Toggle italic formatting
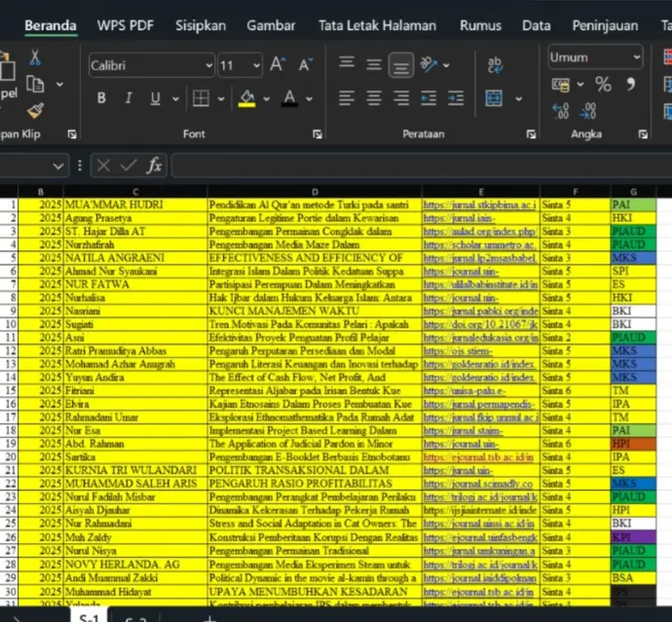The width and height of the screenshot is (672, 622). [128, 98]
